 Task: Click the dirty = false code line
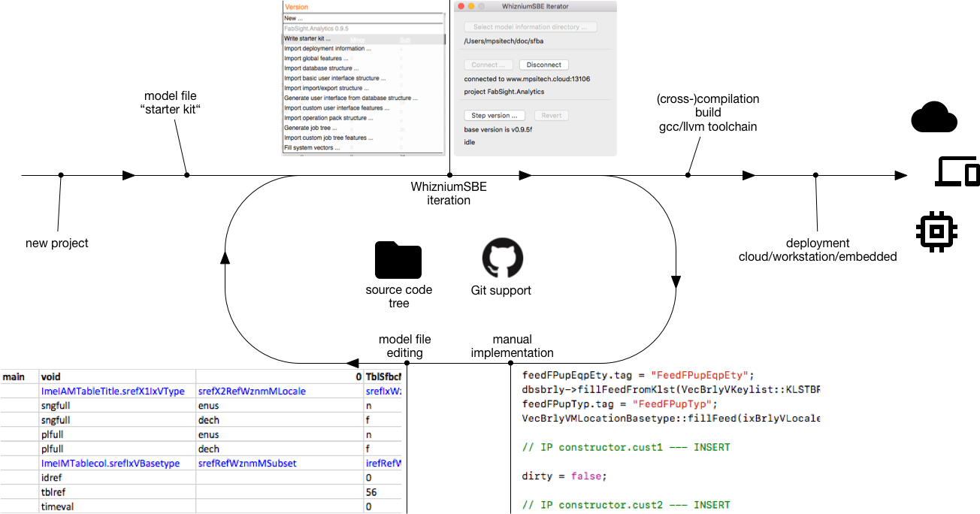tap(564, 476)
